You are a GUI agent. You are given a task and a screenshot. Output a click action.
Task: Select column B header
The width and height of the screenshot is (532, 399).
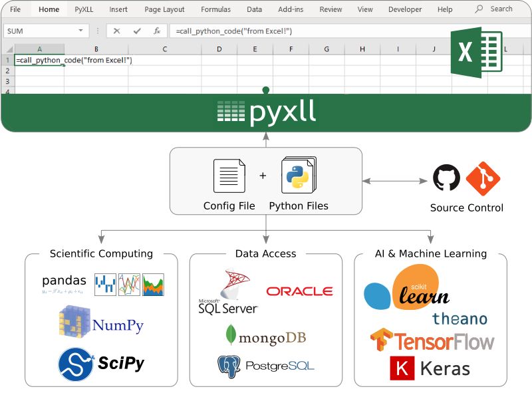pos(96,49)
